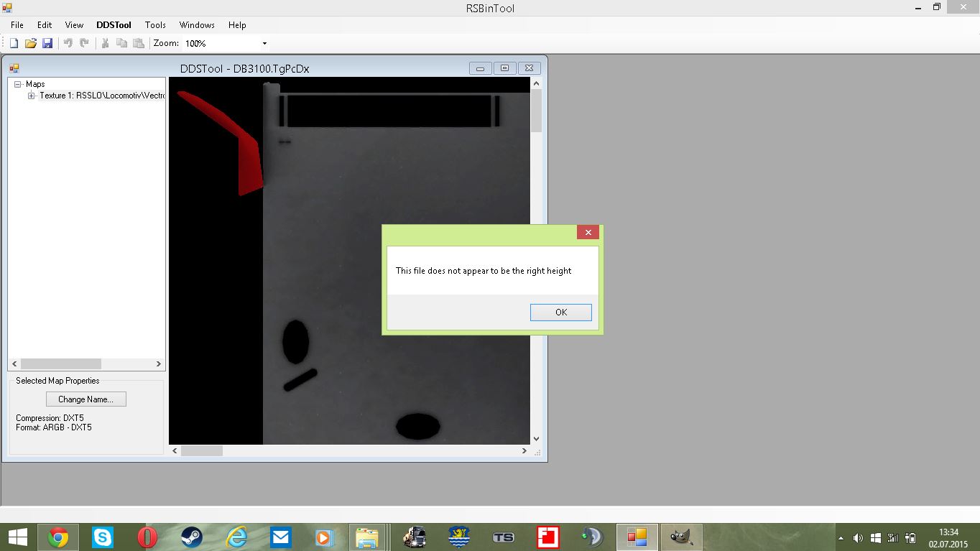Viewport: 980px width, 551px height.
Task: Click OK in the height error dialog
Action: (x=561, y=312)
